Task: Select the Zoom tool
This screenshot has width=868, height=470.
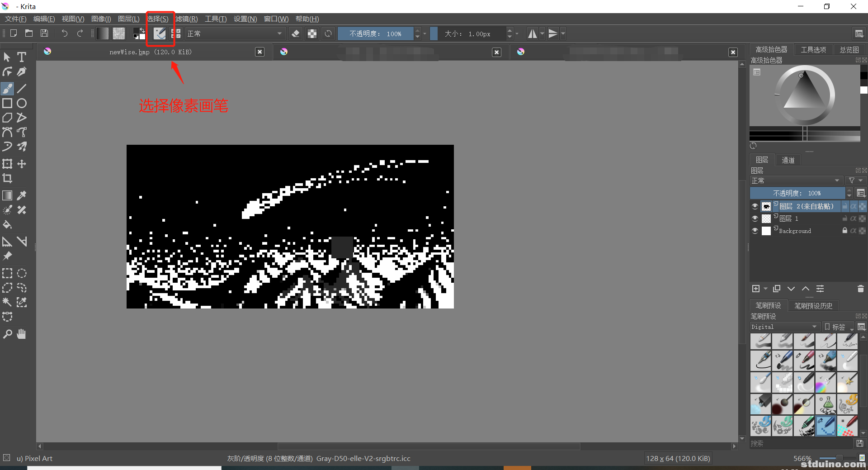Action: [x=7, y=334]
